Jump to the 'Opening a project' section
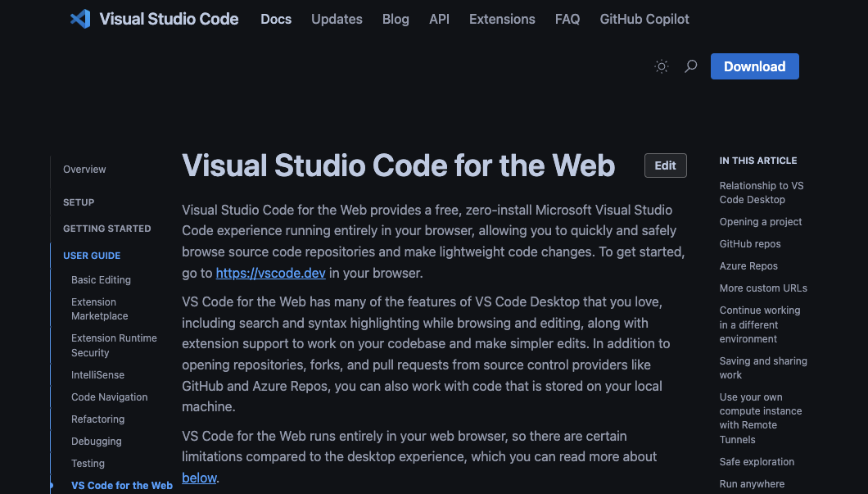Viewport: 868px width, 494px height. click(x=762, y=221)
